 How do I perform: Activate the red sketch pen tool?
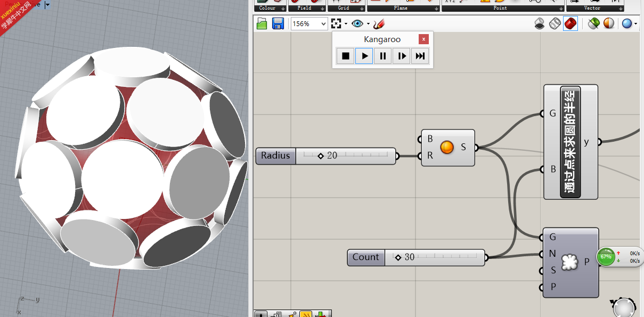379,23
